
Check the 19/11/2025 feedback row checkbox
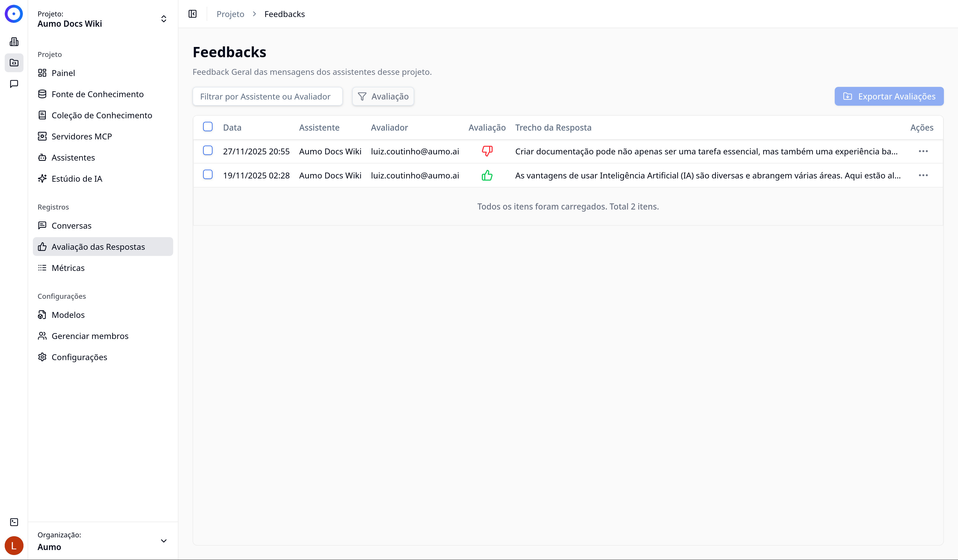[208, 175]
